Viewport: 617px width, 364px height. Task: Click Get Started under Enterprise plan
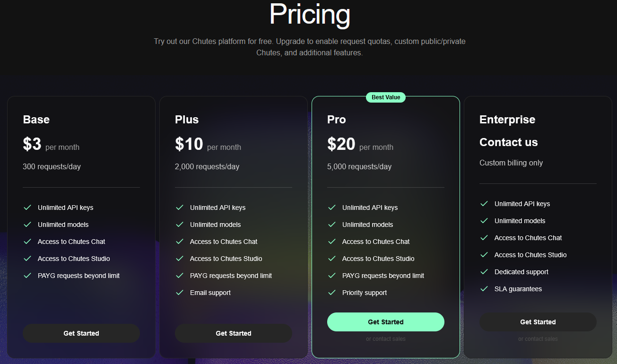(538, 322)
